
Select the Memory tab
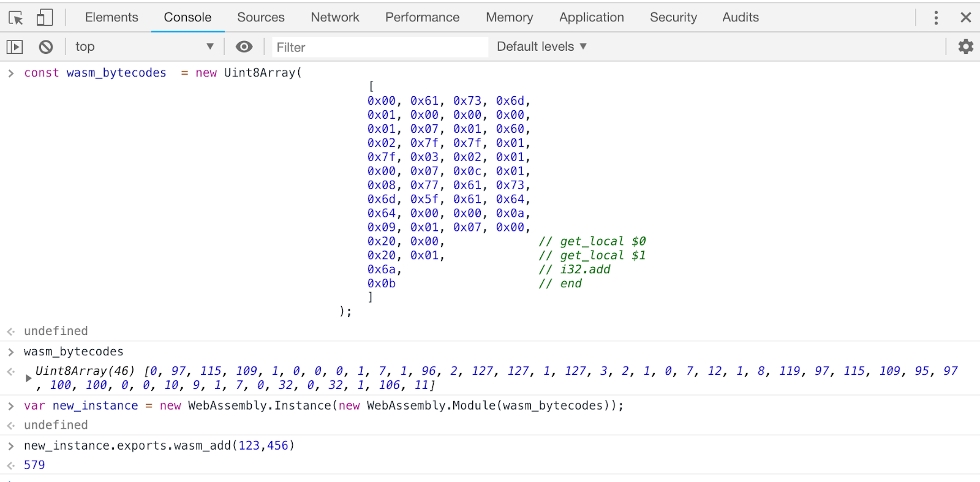click(x=510, y=17)
